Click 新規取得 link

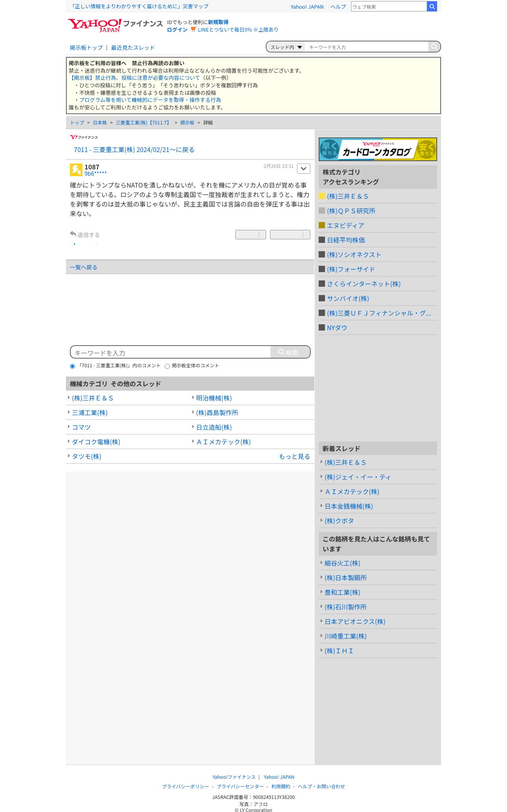[218, 22]
